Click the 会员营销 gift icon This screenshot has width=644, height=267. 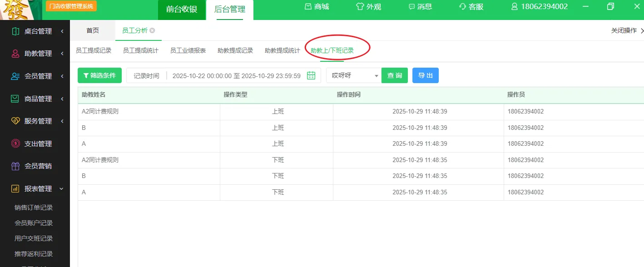[x=15, y=166]
